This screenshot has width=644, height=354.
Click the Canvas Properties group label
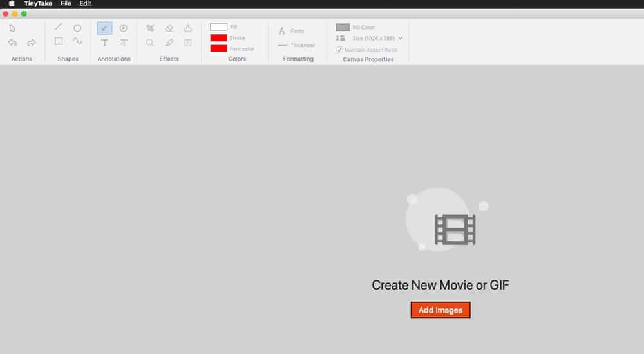(x=368, y=59)
